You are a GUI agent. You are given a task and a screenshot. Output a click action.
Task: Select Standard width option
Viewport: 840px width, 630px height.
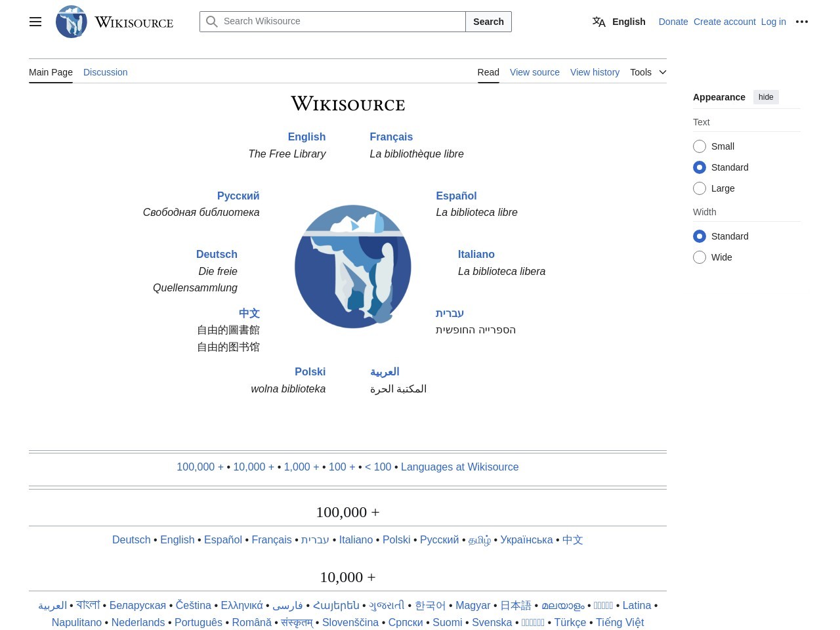[700, 236]
